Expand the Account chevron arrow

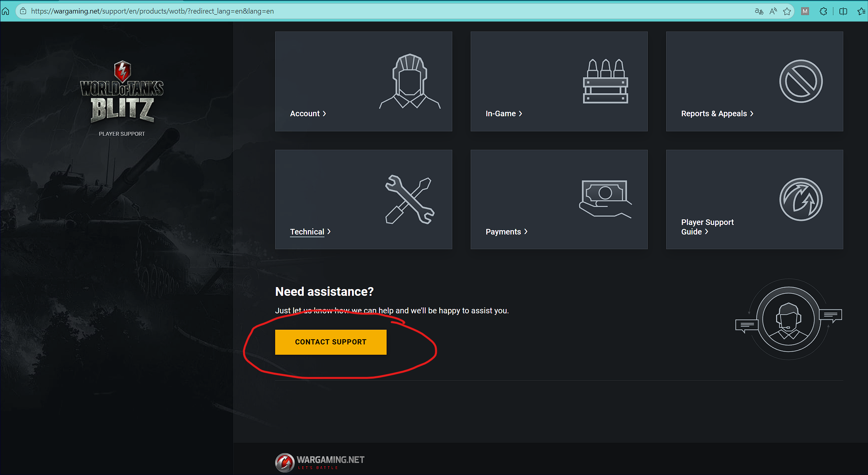coord(325,113)
